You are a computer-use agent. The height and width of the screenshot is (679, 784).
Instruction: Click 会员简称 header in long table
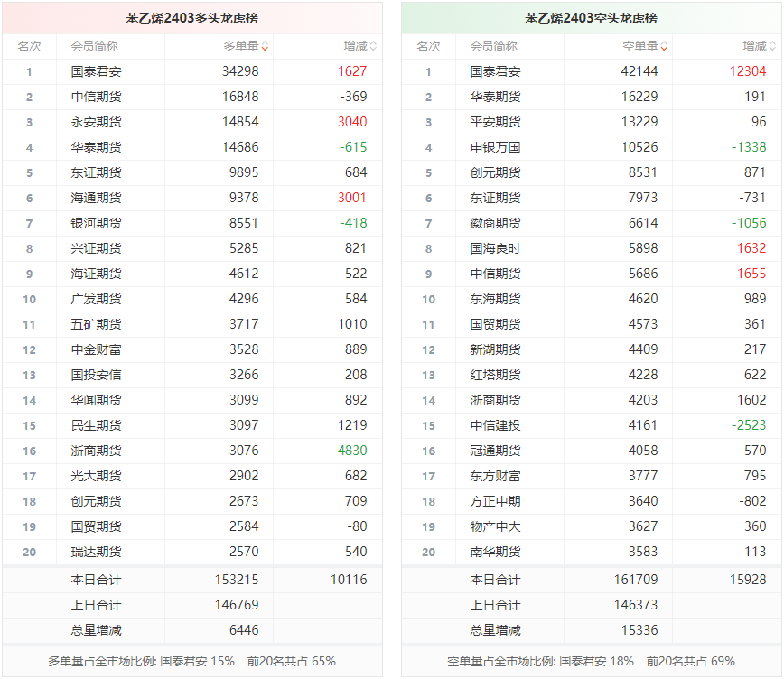pos(95,46)
